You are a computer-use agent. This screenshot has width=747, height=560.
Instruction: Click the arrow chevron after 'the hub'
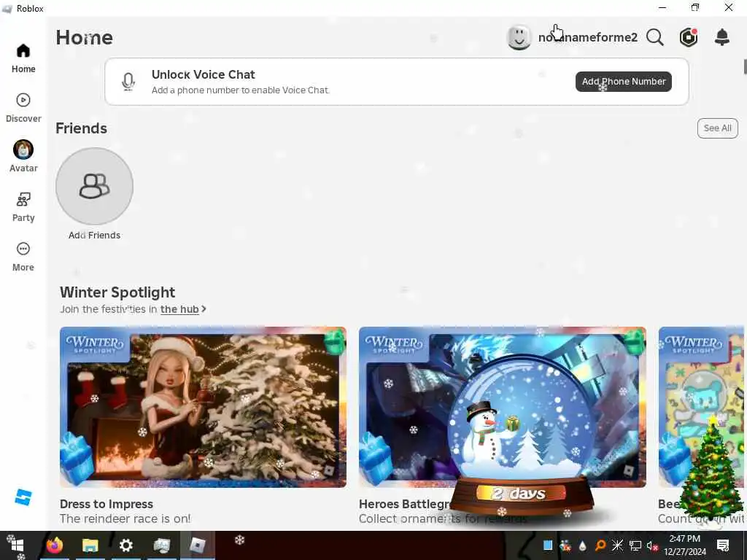pos(204,308)
